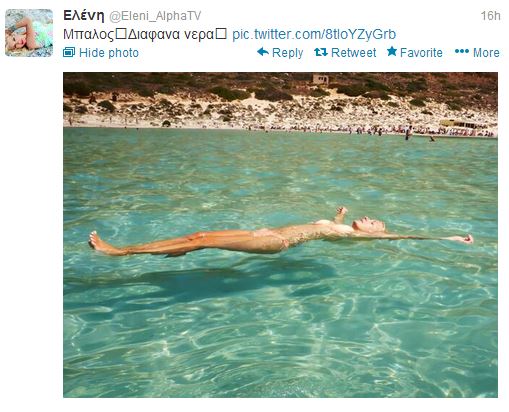Click the crowded beach shoreline in photo
Screen dimensions: 509x412
[281, 128]
